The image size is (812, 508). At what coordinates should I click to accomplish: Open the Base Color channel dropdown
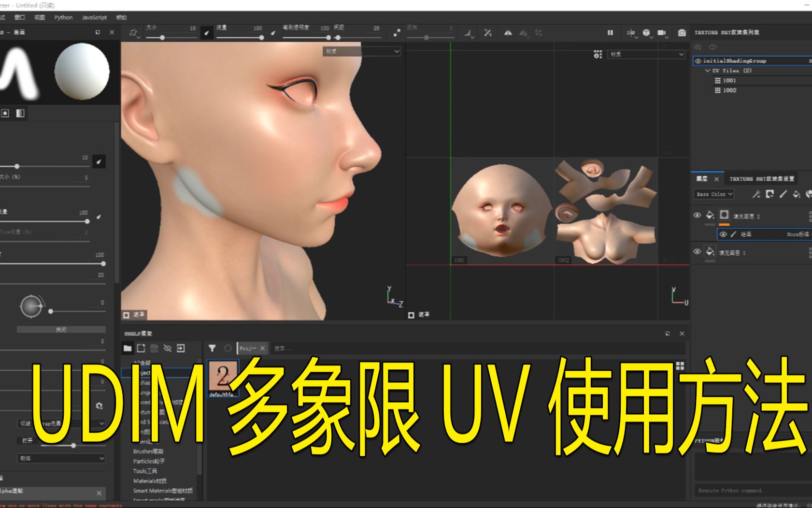(714, 194)
